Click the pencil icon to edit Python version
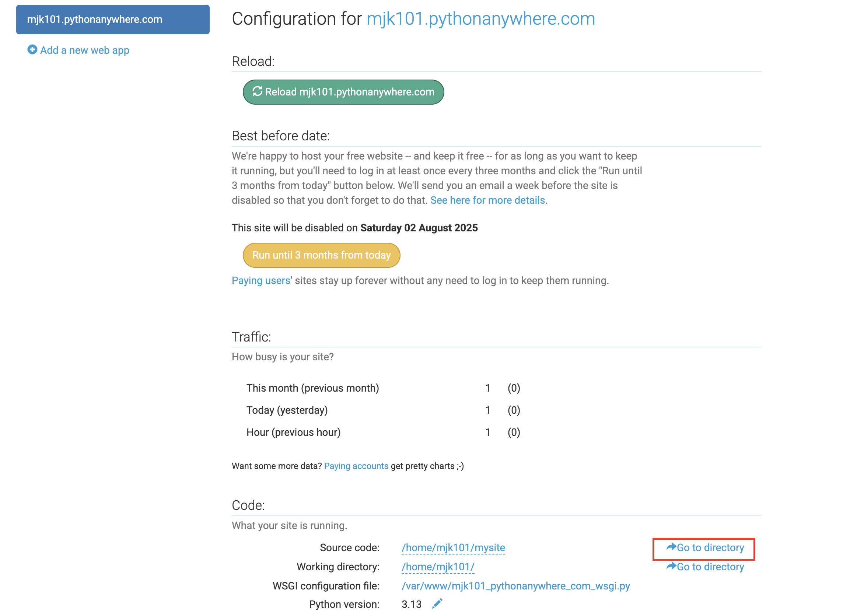 point(437,604)
